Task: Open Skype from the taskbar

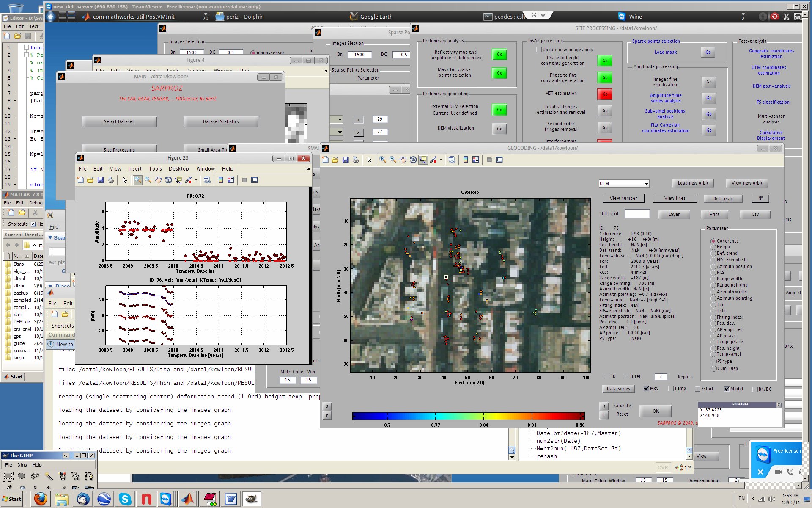Action: pos(125,499)
